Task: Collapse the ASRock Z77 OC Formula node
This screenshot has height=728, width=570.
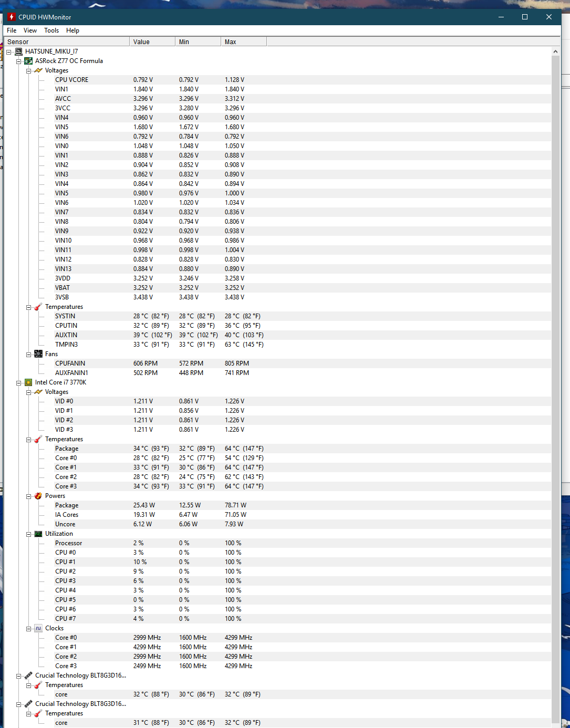Action: (x=19, y=61)
